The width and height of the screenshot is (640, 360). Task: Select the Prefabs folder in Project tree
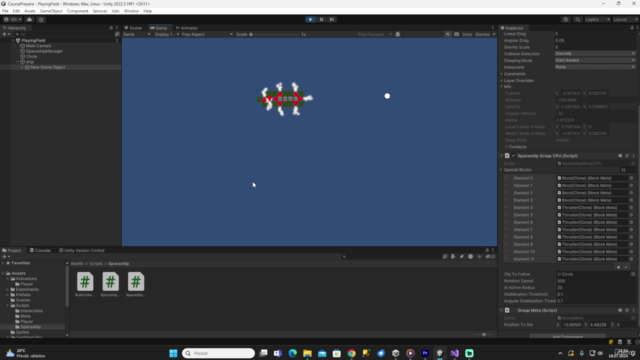tap(23, 295)
